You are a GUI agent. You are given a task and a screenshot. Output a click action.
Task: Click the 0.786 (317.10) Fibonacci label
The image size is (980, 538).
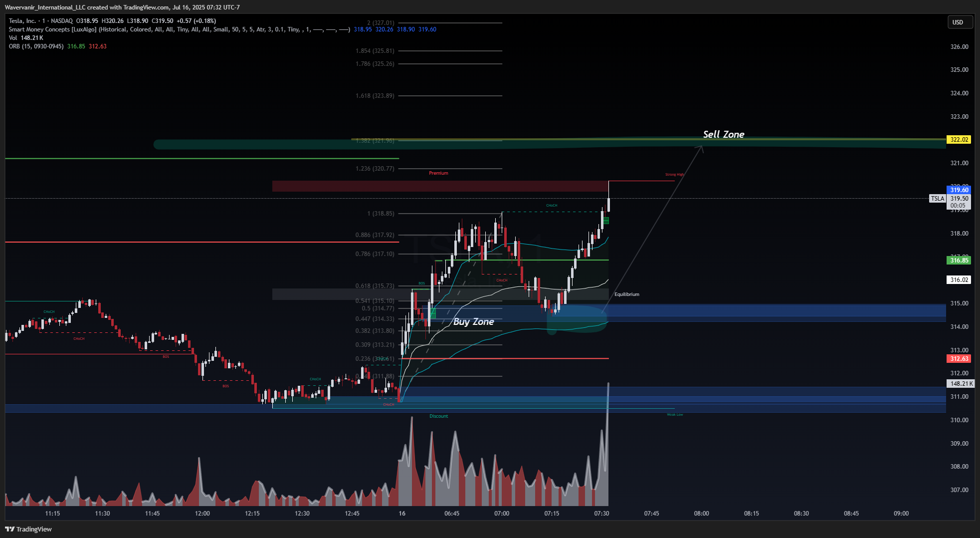(x=375, y=254)
